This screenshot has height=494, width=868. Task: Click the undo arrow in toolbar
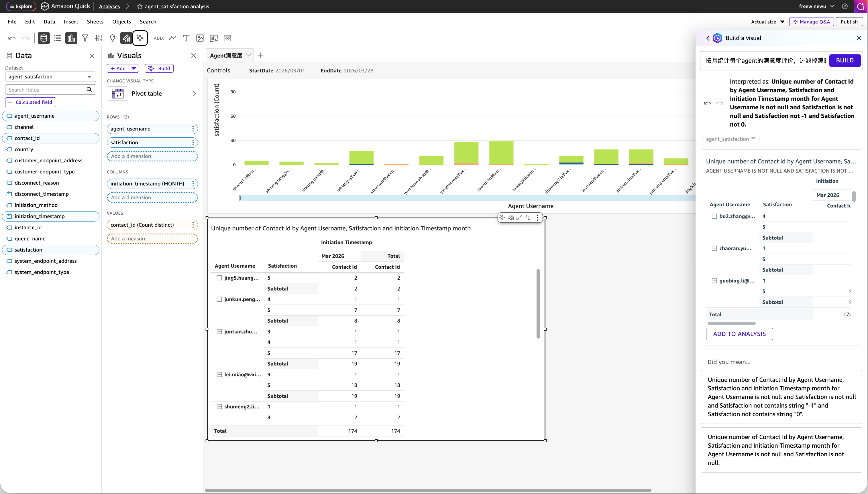click(12, 38)
